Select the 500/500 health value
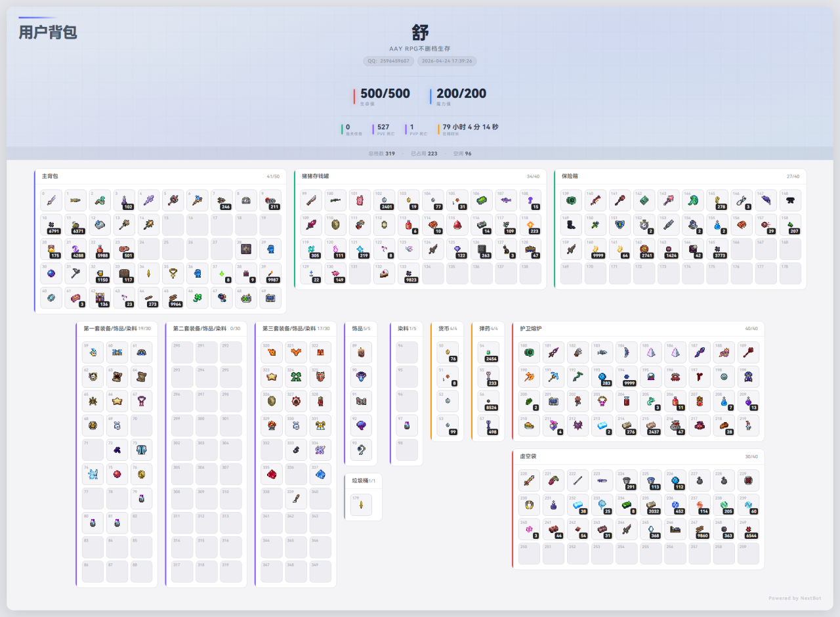 [385, 94]
